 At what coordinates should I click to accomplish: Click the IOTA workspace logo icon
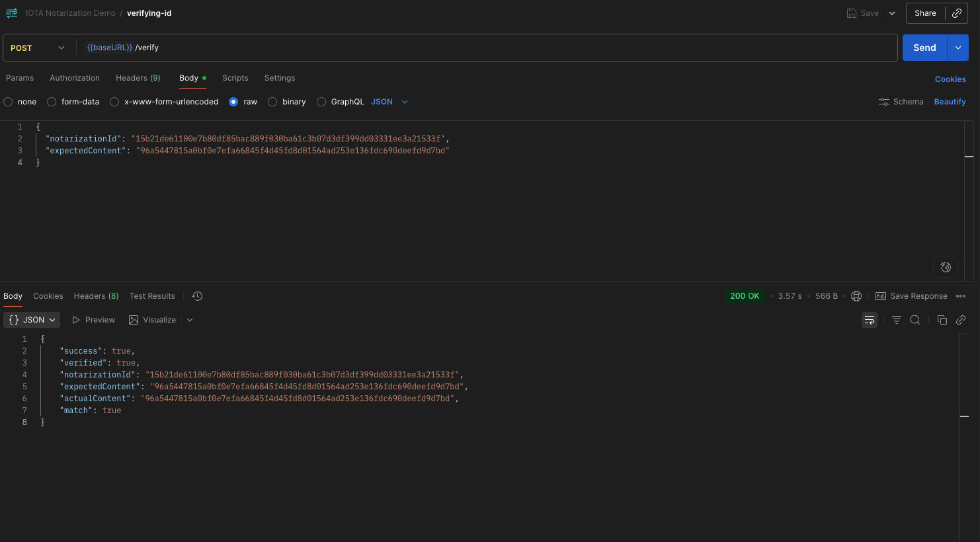[11, 13]
